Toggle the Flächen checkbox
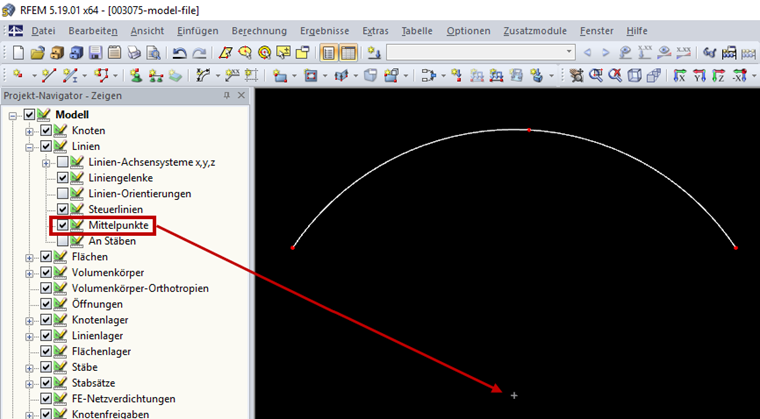The width and height of the screenshot is (760, 419). (46, 257)
